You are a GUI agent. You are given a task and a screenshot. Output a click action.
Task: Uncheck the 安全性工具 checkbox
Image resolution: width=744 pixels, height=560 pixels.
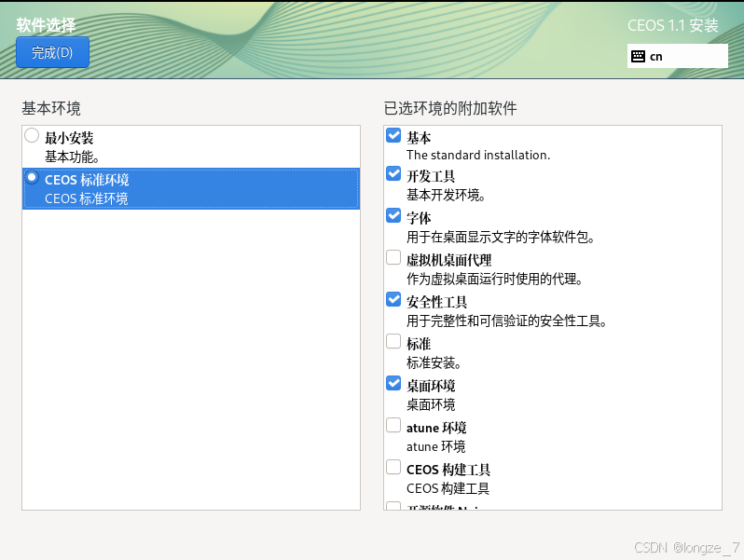[x=393, y=299]
